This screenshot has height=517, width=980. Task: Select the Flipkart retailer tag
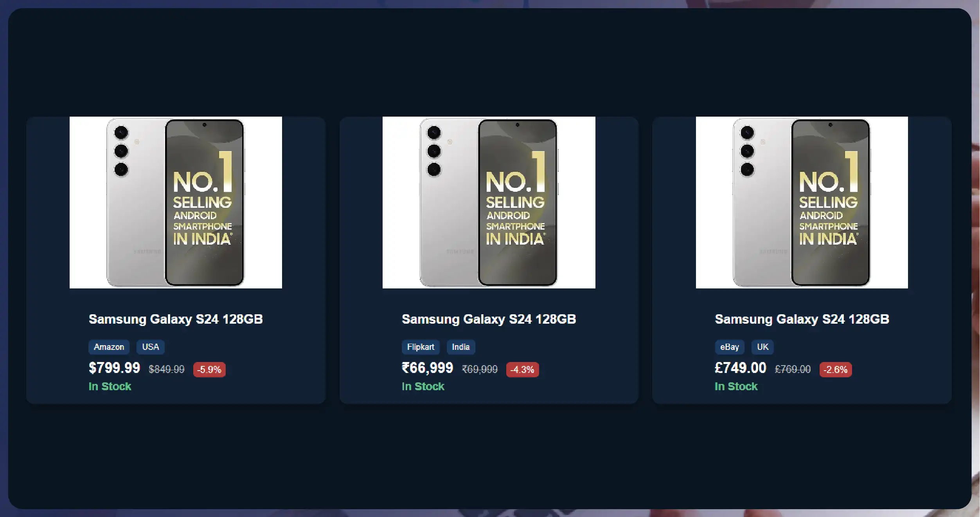click(421, 347)
